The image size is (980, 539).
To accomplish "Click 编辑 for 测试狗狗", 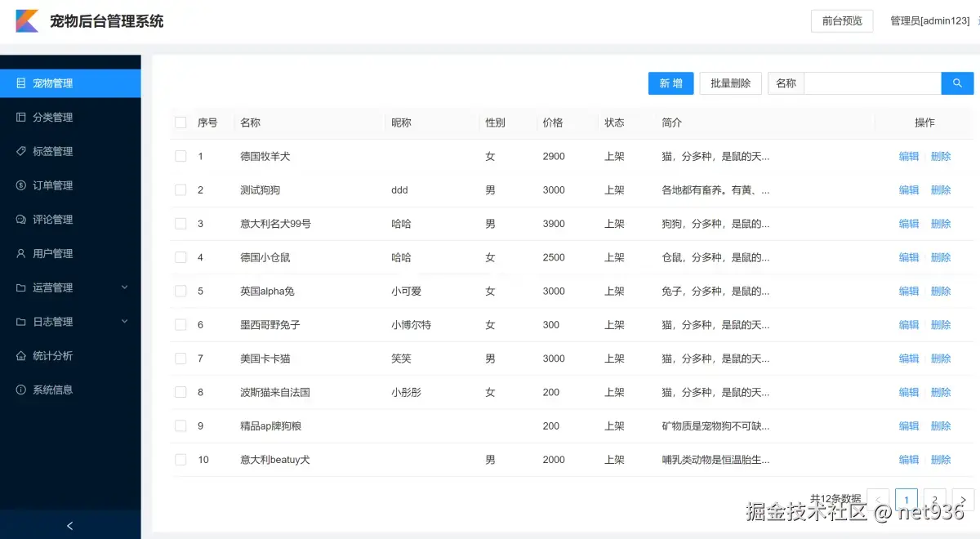I will pyautogui.click(x=909, y=189).
